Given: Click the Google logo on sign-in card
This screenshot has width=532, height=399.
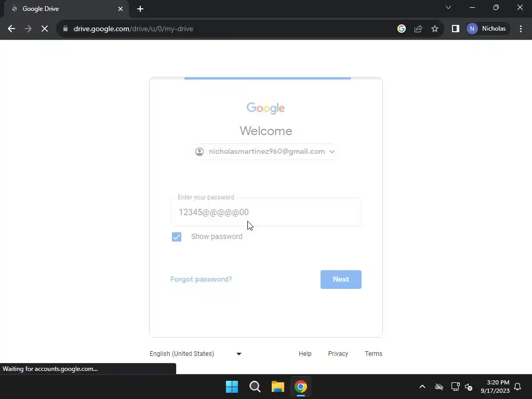Looking at the screenshot, I should (265, 108).
